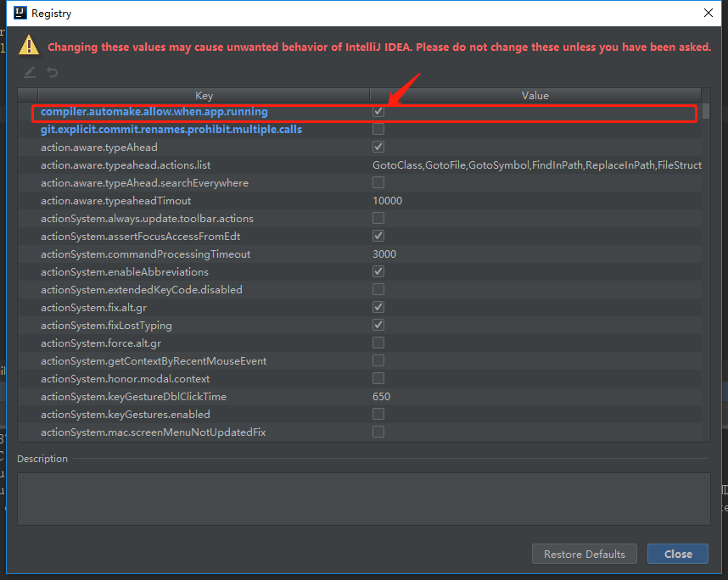Click the revert value icon next to pencil
This screenshot has height=580, width=728.
[52, 72]
